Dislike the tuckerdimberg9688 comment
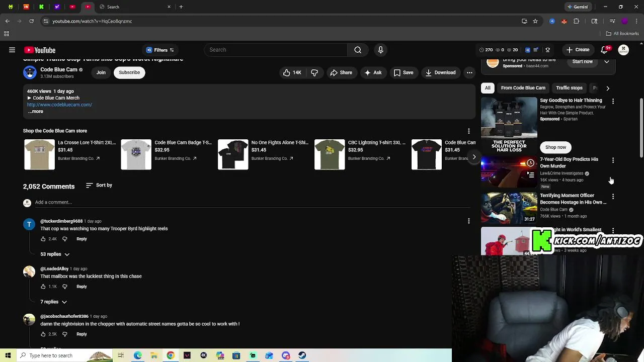644x362 pixels. tap(64, 239)
